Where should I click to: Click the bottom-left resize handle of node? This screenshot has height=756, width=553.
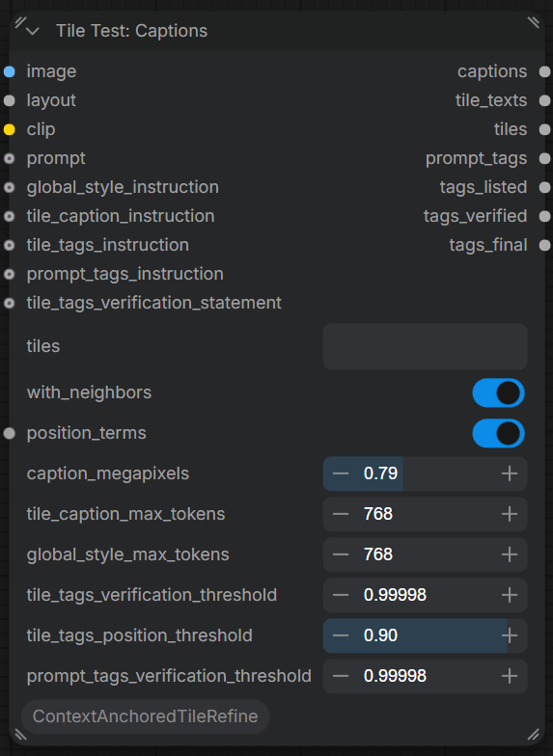coord(21,735)
